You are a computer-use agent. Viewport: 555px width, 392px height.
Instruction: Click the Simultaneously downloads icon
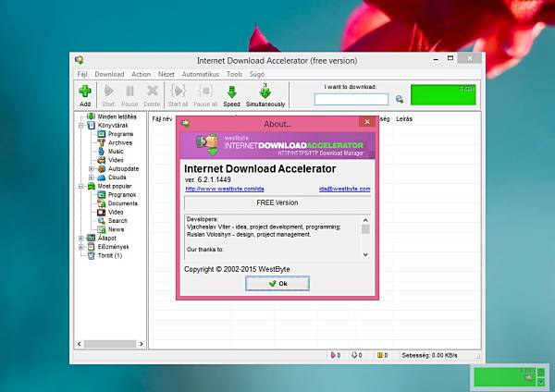coord(265,91)
